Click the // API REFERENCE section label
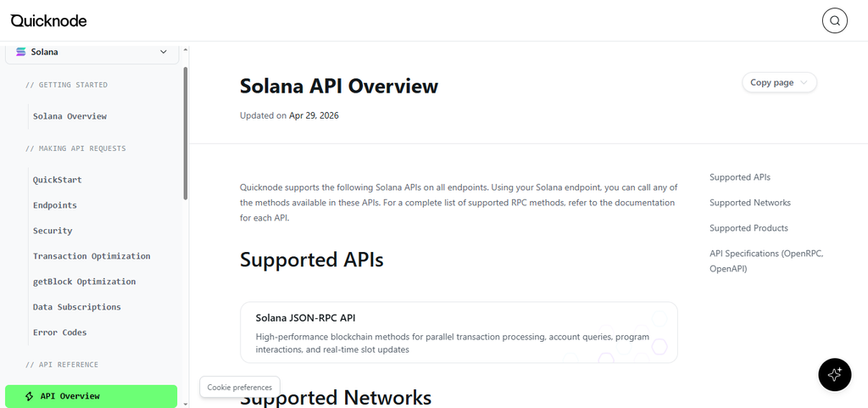 62,365
